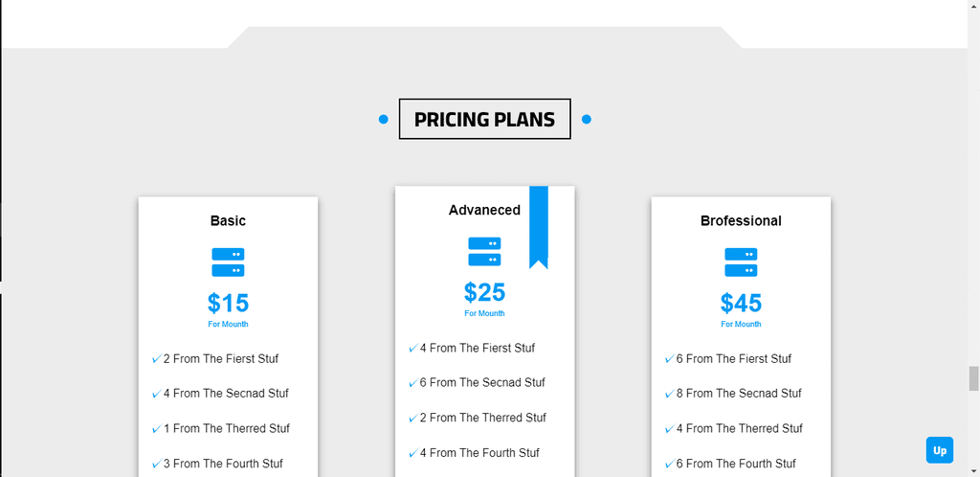
Task: Select the Brofessional plan title
Action: (x=741, y=220)
